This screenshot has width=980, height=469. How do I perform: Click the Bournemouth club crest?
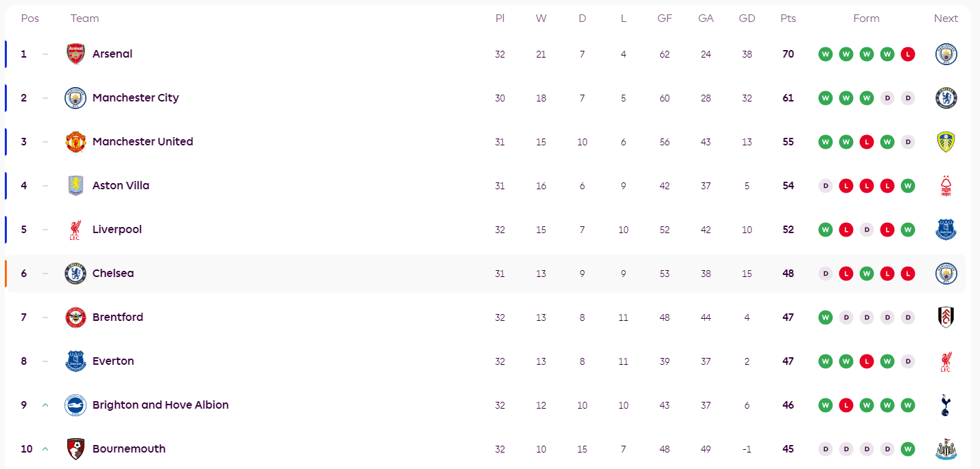tap(75, 449)
